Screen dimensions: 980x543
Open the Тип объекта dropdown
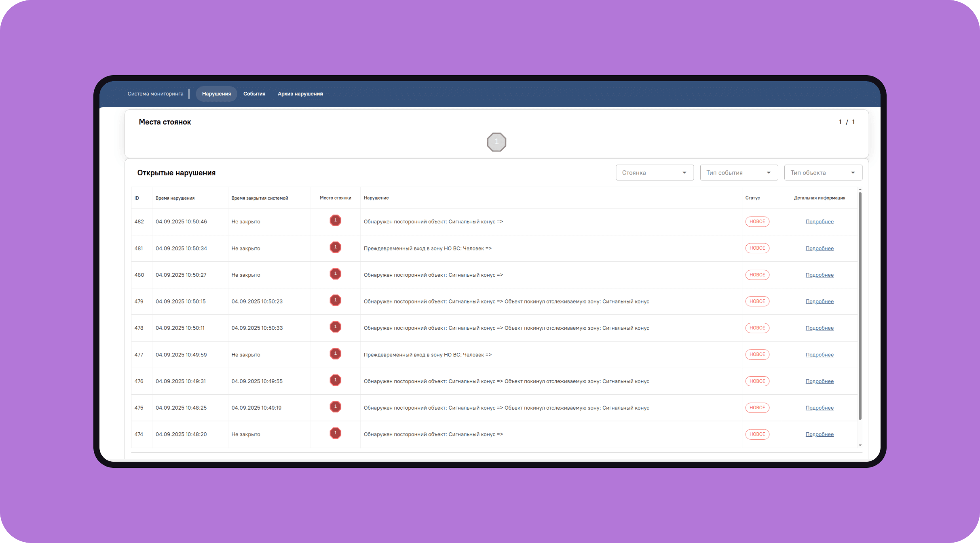(x=823, y=173)
